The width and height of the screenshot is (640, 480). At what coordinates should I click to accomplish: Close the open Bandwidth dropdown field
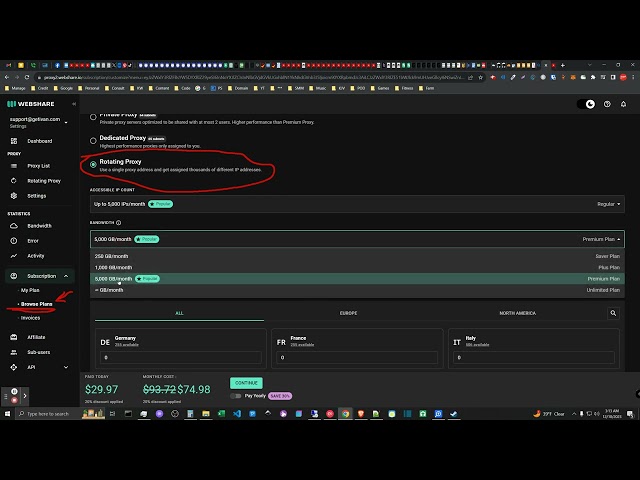(357, 239)
